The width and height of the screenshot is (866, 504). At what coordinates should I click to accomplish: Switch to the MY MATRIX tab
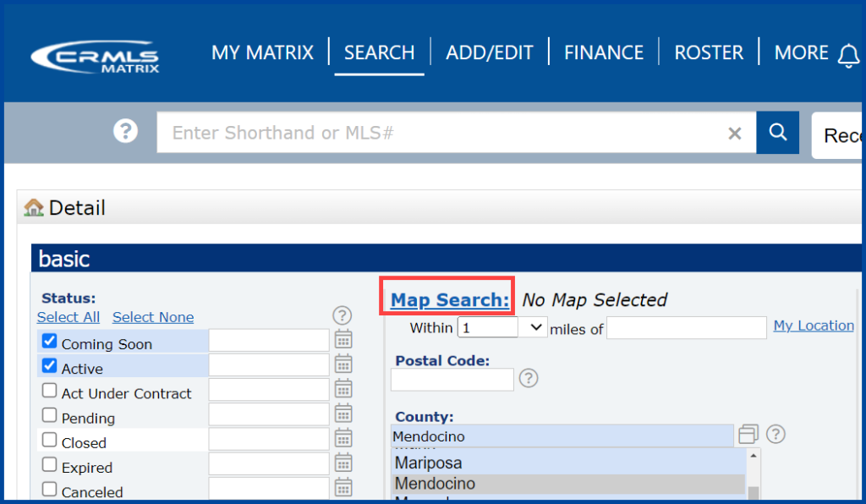click(263, 52)
